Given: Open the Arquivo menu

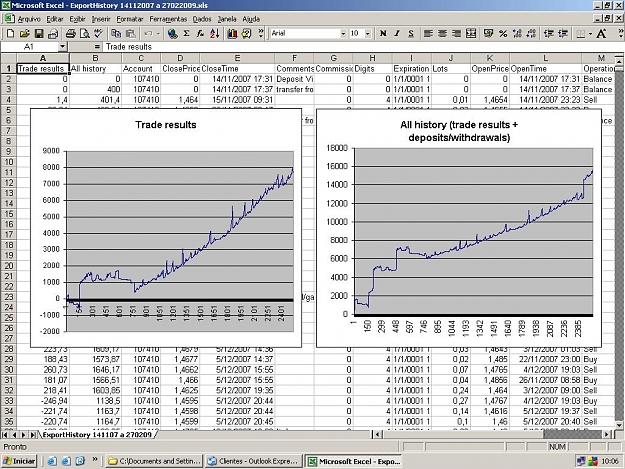Looking at the screenshot, I should (29, 19).
